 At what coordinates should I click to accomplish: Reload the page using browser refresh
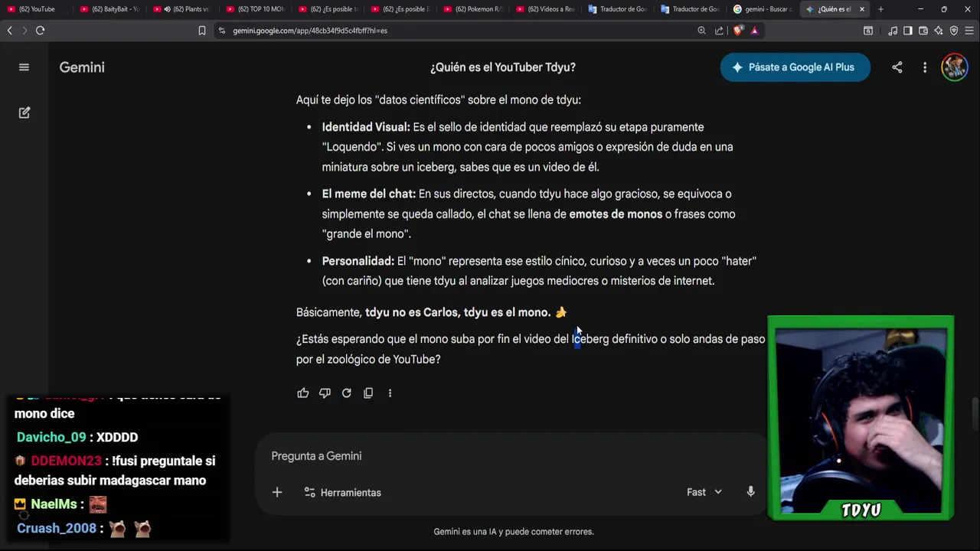(40, 31)
